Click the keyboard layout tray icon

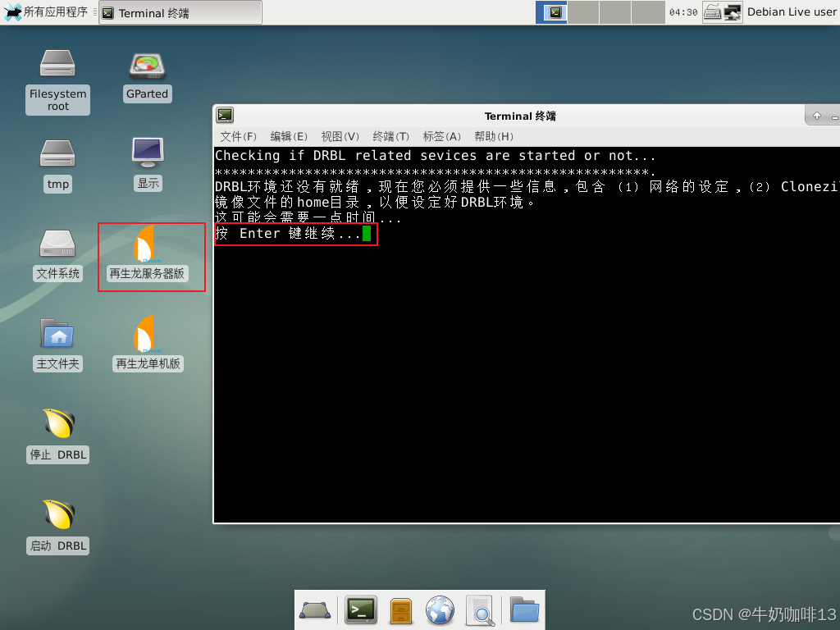point(713,11)
